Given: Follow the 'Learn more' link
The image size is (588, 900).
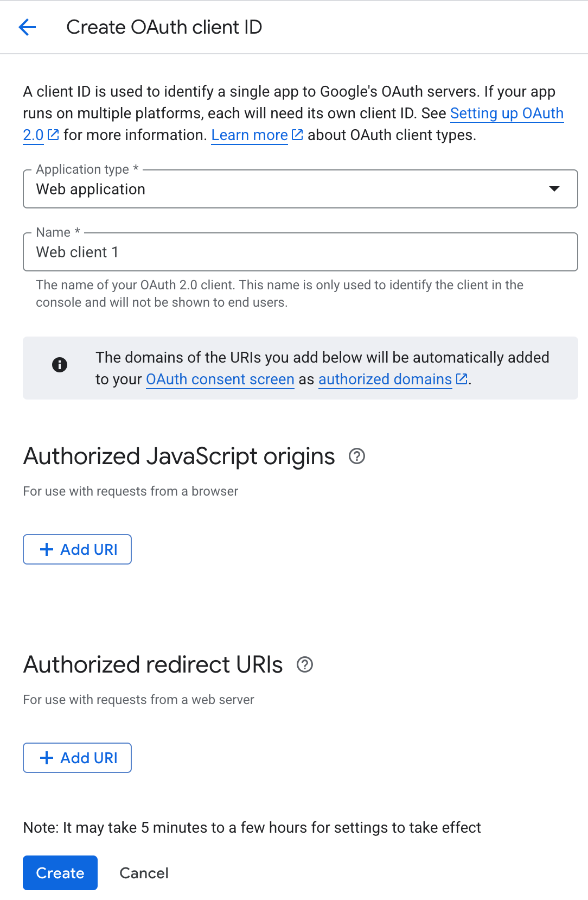Looking at the screenshot, I should (250, 135).
